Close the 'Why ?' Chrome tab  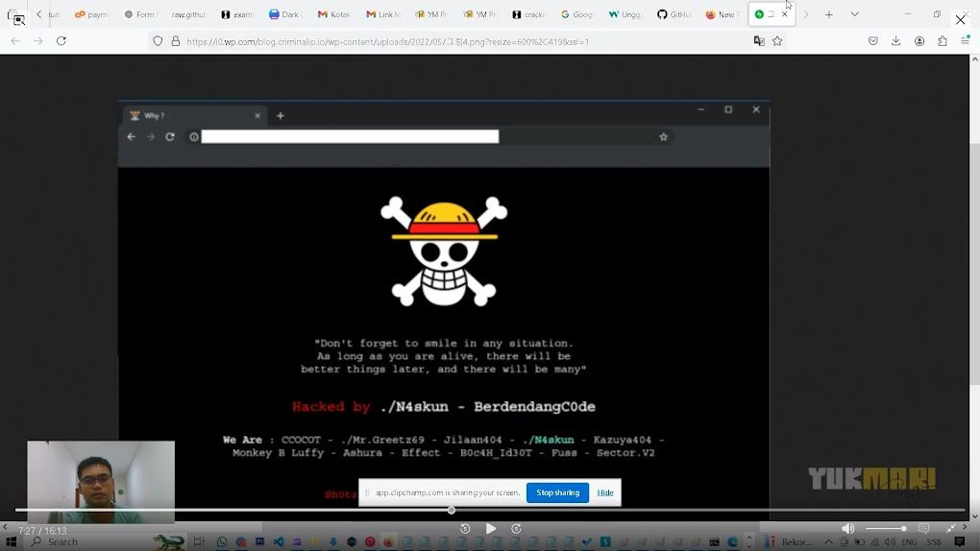point(257,115)
